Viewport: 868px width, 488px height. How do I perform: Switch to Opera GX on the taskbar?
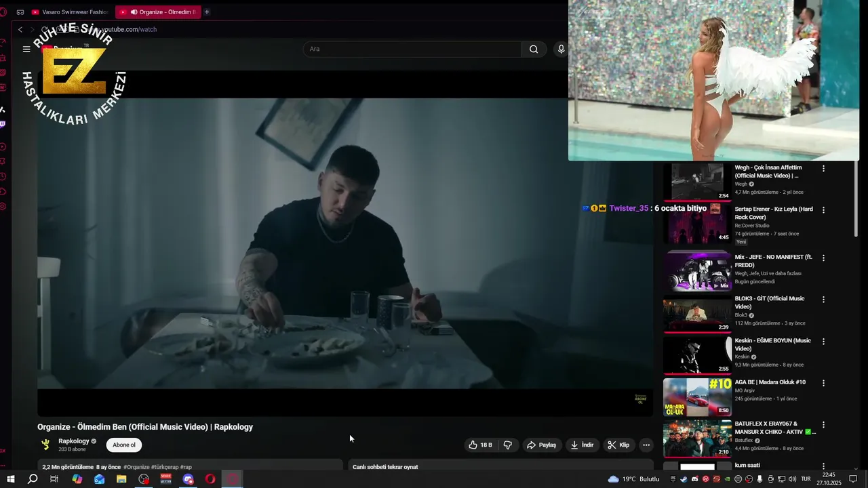point(233,479)
